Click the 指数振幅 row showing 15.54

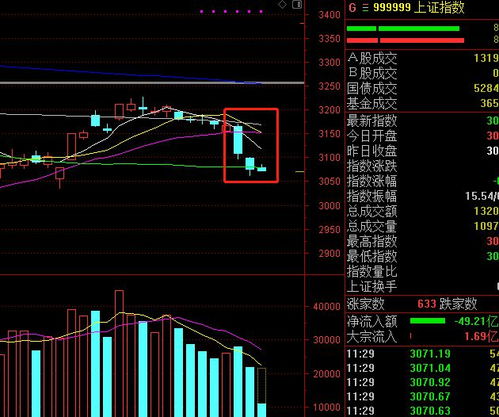click(422, 196)
